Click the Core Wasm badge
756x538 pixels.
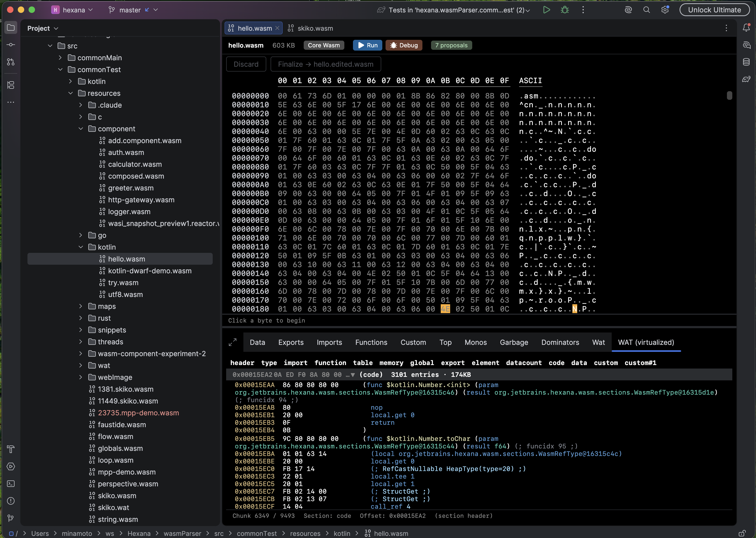click(324, 45)
